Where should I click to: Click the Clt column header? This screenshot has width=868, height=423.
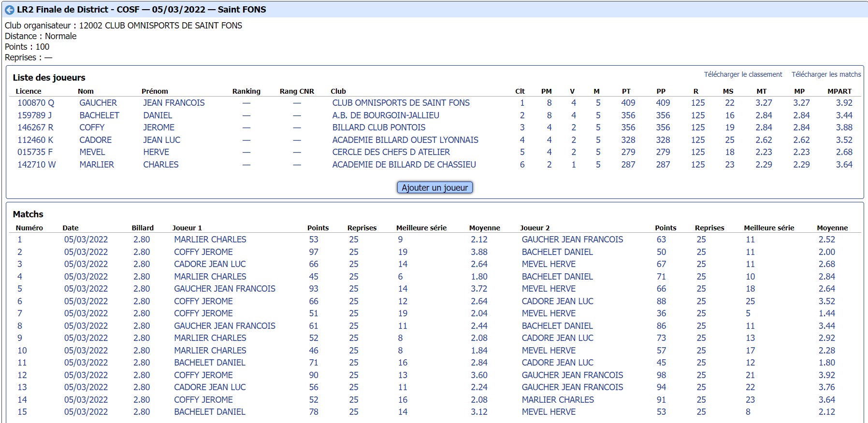point(520,91)
